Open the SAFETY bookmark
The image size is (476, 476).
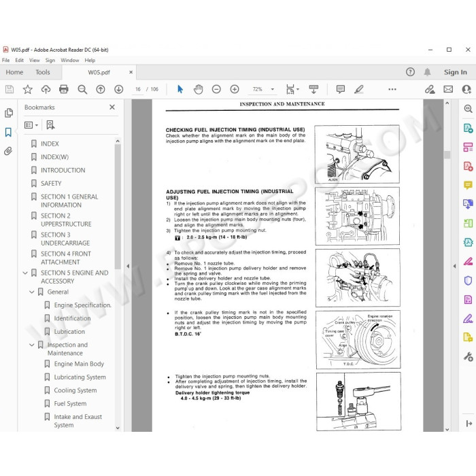click(x=51, y=184)
